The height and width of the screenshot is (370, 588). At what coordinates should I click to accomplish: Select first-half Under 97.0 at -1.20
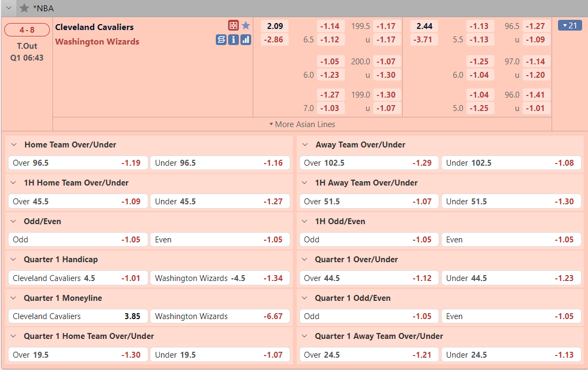[535, 75]
